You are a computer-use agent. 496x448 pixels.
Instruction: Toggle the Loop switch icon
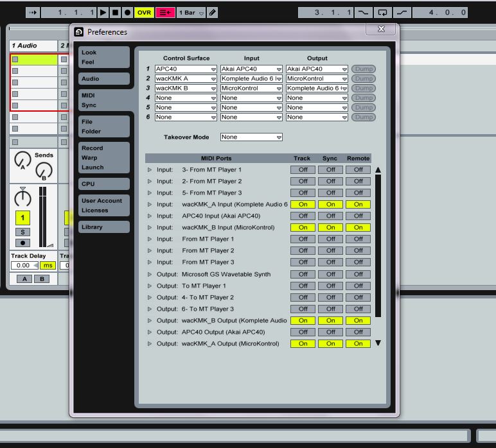click(383, 13)
